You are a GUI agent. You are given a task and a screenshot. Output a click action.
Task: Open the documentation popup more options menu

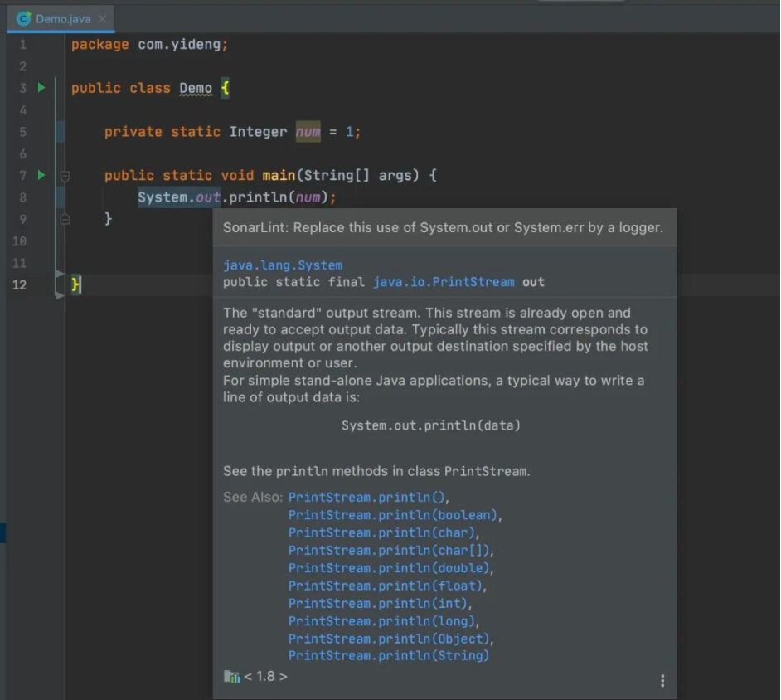point(662,681)
